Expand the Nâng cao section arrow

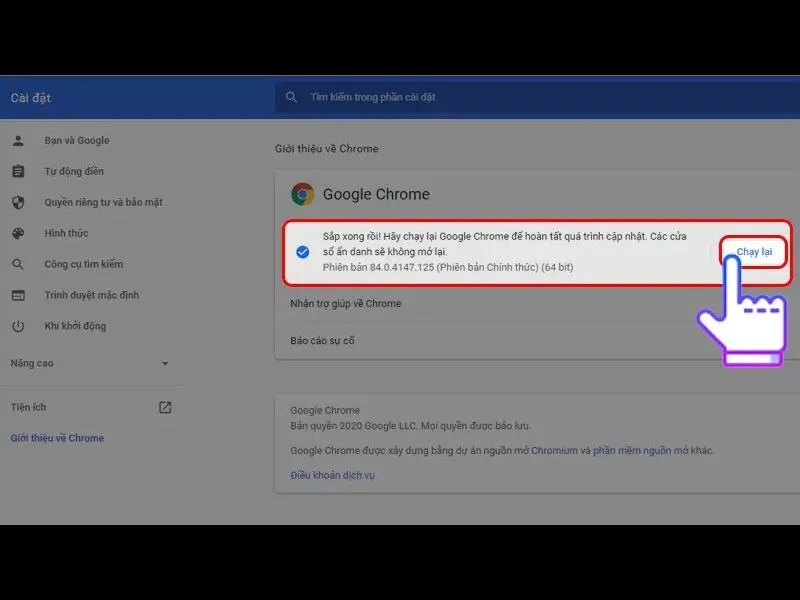(x=165, y=363)
